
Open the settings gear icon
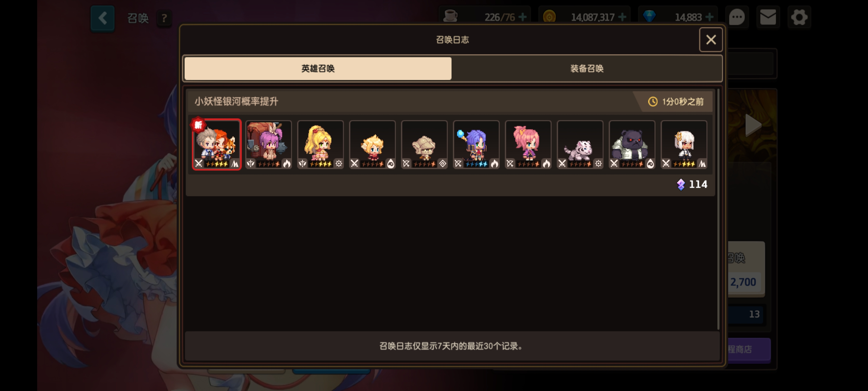pos(799,17)
